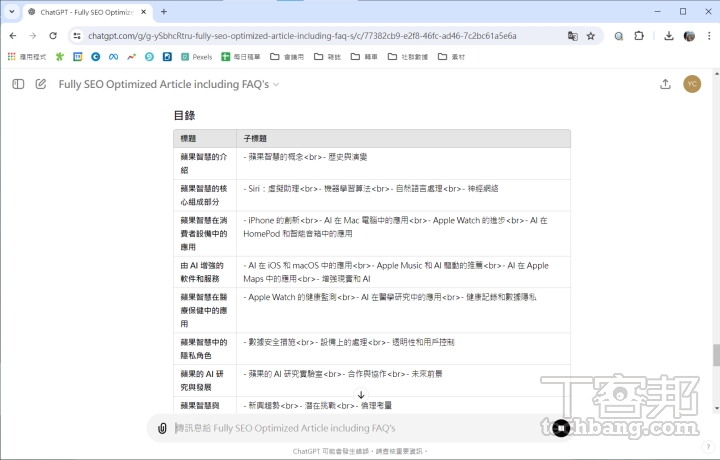Click the 蘋果智慧在消費者設備中的應用 cell

coord(205,234)
